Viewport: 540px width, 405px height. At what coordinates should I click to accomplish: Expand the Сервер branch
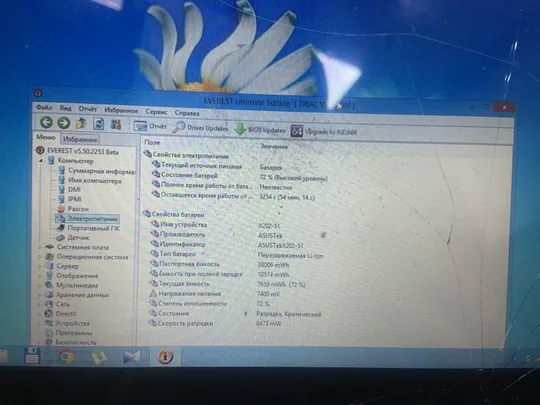click(x=40, y=266)
